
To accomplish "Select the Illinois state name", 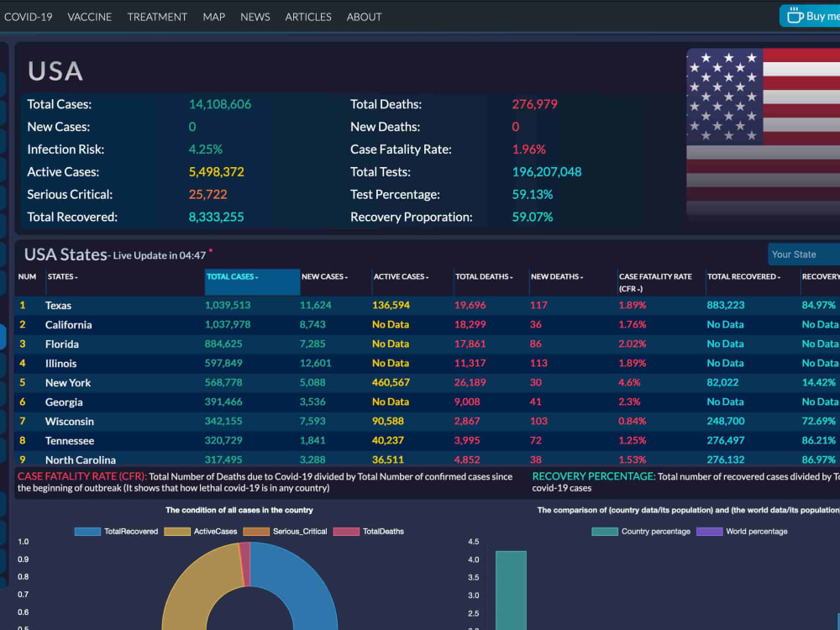I will pos(60,363).
